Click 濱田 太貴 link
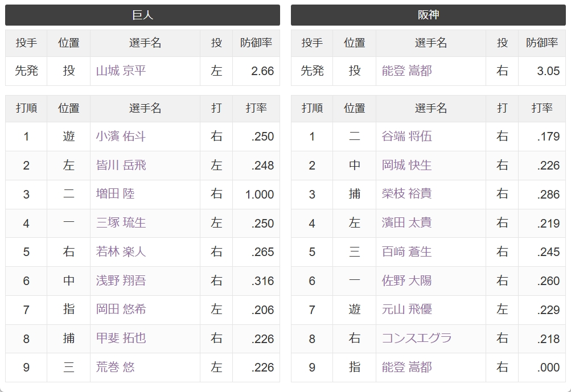Screen dimensions: 571x392 (x=407, y=223)
